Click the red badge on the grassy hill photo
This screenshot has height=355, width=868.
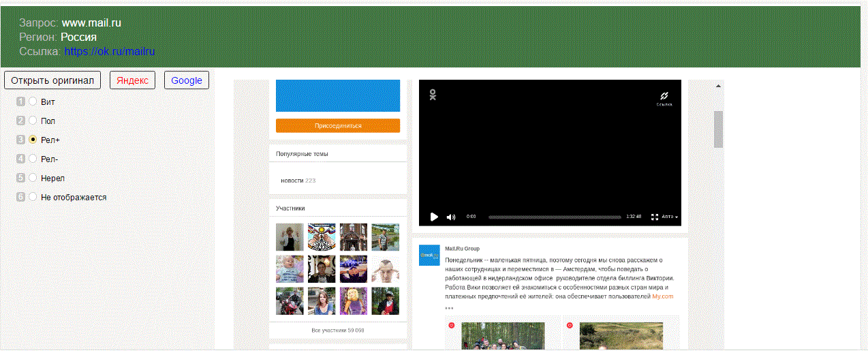pyautogui.click(x=570, y=325)
